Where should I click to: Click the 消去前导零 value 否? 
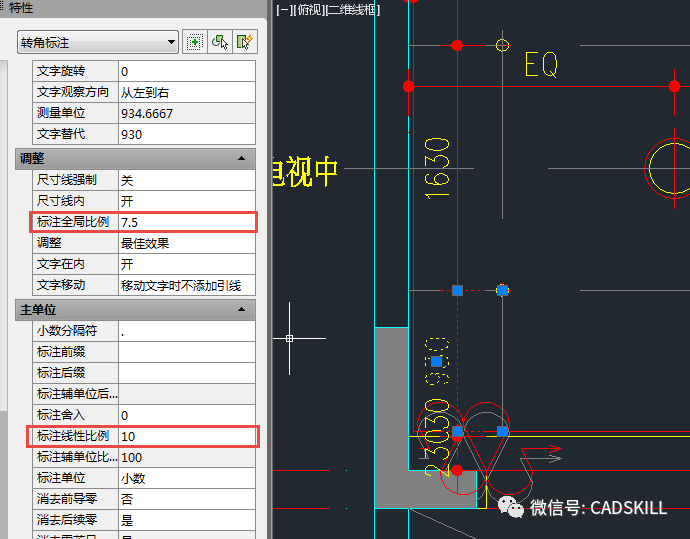(187, 499)
